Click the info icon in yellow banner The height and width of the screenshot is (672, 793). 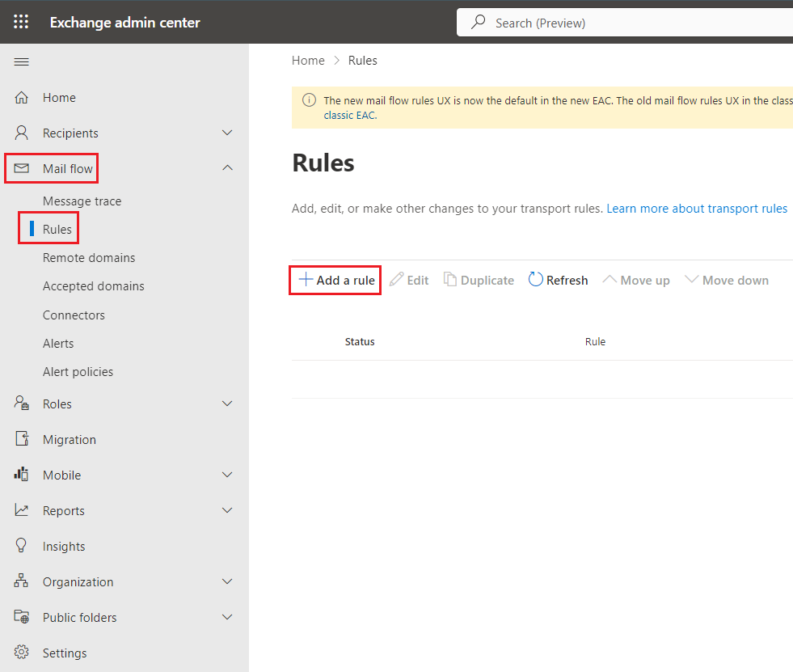[309, 100]
